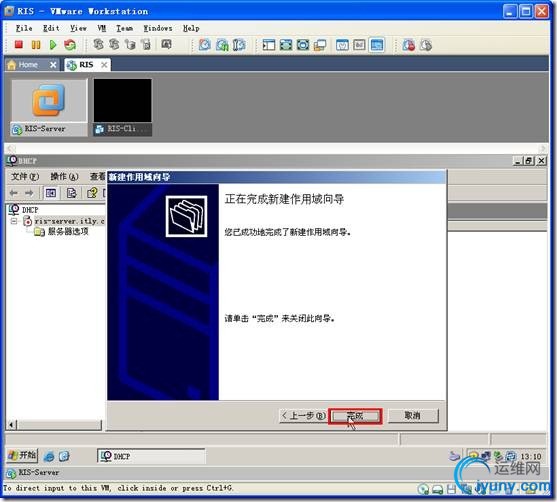Screen dimensions: 557x502
Task: Open the Windows menu
Action: [158, 28]
